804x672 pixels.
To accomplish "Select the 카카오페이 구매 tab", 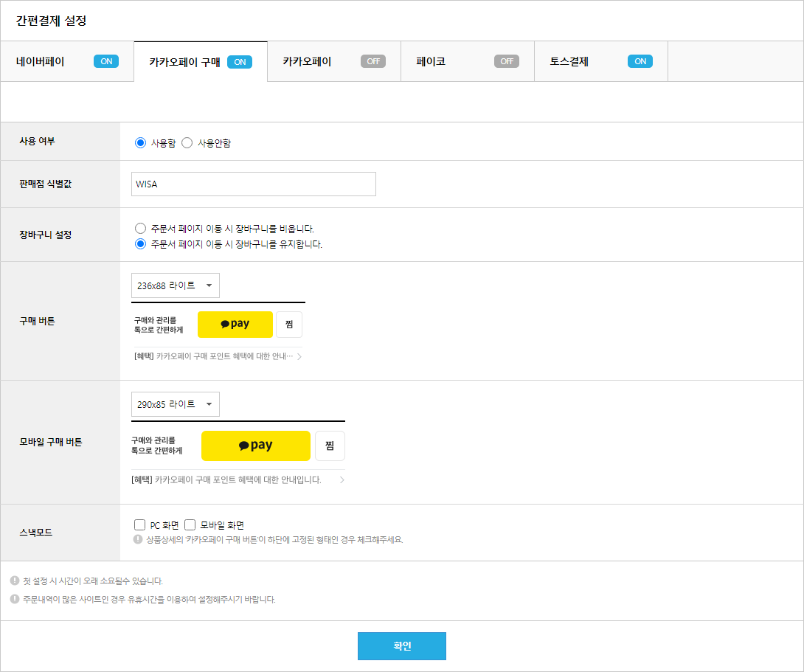I will pos(201,62).
